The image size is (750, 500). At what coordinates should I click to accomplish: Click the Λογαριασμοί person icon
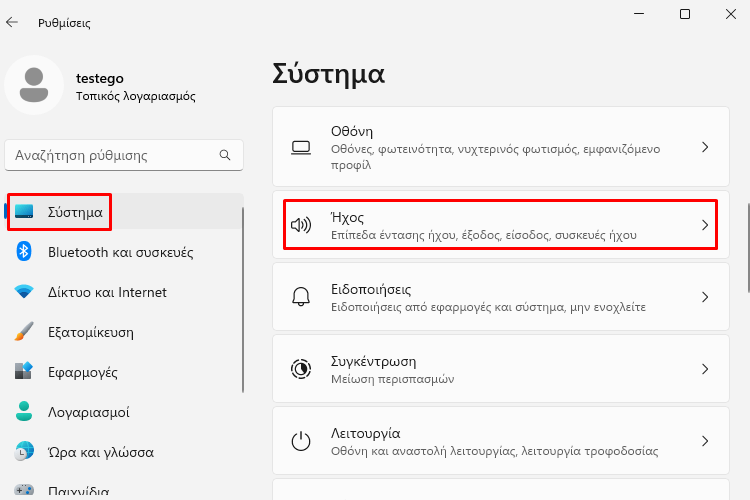click(23, 411)
